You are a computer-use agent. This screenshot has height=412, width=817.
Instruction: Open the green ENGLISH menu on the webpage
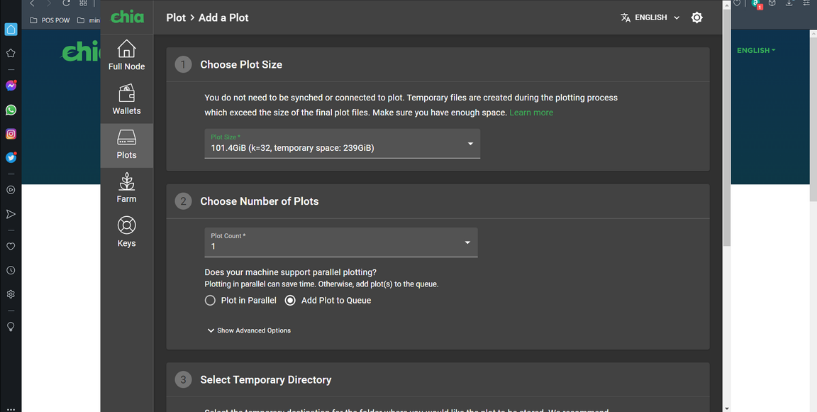click(756, 50)
